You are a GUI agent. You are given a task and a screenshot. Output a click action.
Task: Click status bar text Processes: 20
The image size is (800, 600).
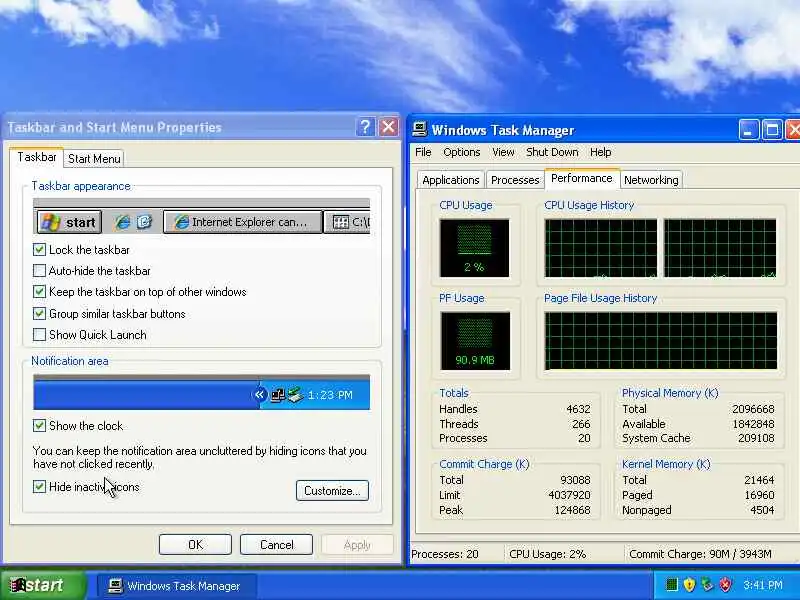point(445,554)
